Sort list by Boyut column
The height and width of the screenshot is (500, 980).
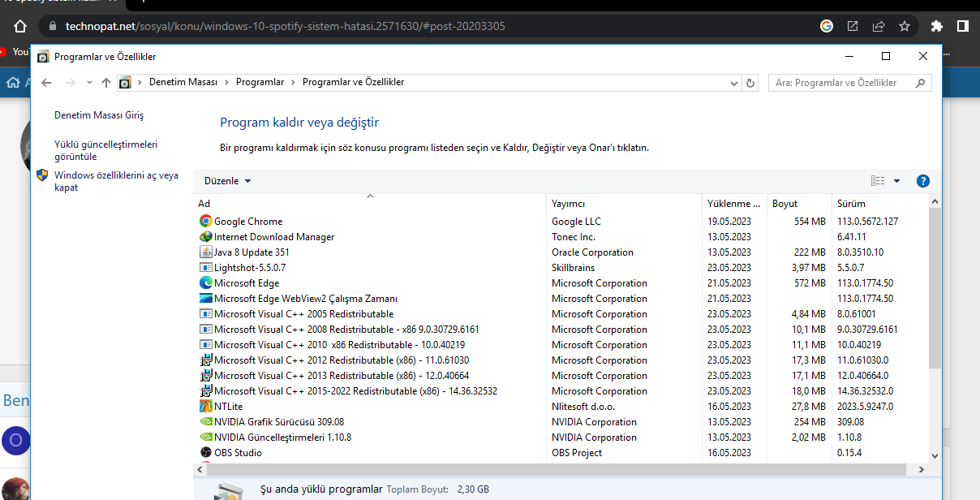point(784,204)
